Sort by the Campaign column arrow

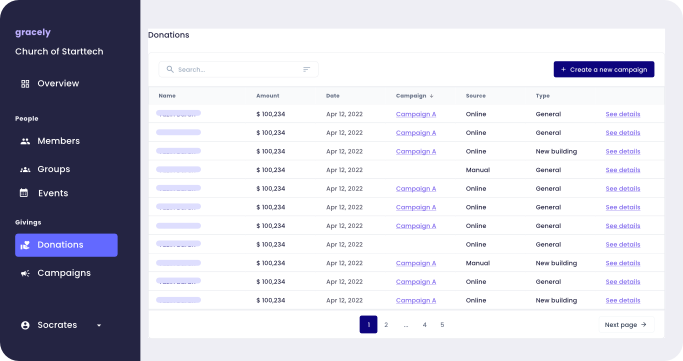point(431,96)
